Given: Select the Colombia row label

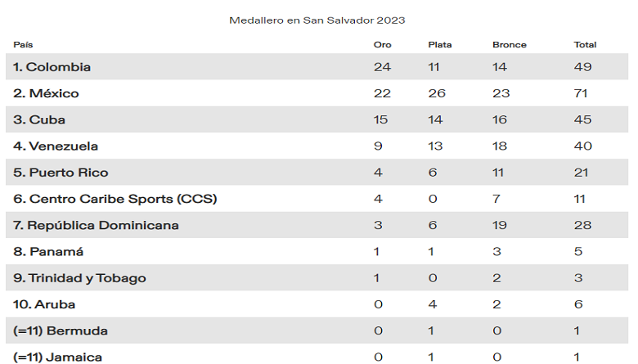Looking at the screenshot, I should (x=52, y=67).
